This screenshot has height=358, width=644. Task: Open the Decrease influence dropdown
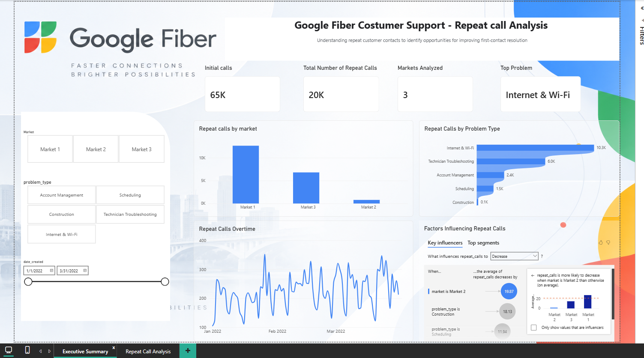point(514,256)
